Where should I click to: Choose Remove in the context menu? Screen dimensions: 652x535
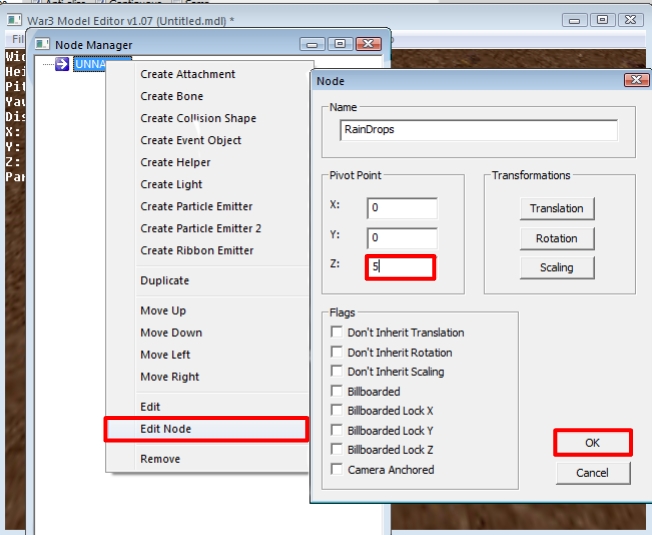tap(160, 459)
